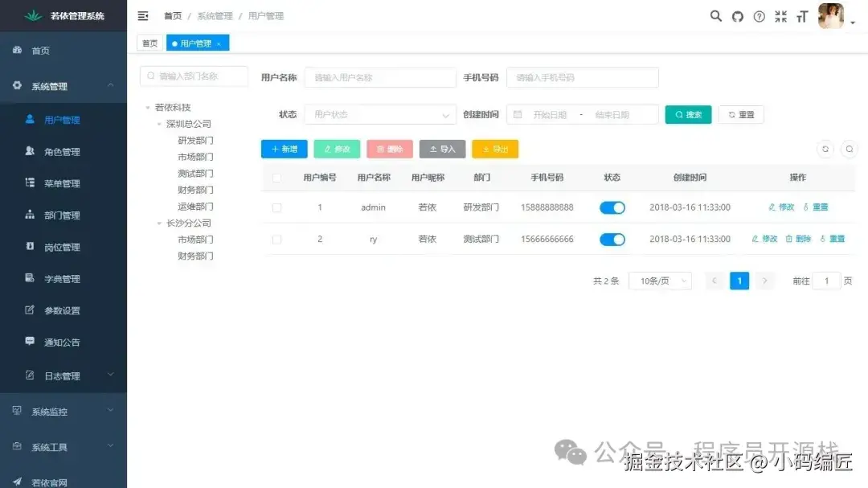The image size is (868, 488).
Task: Click 首页 in the breadcrumb
Action: coord(173,16)
